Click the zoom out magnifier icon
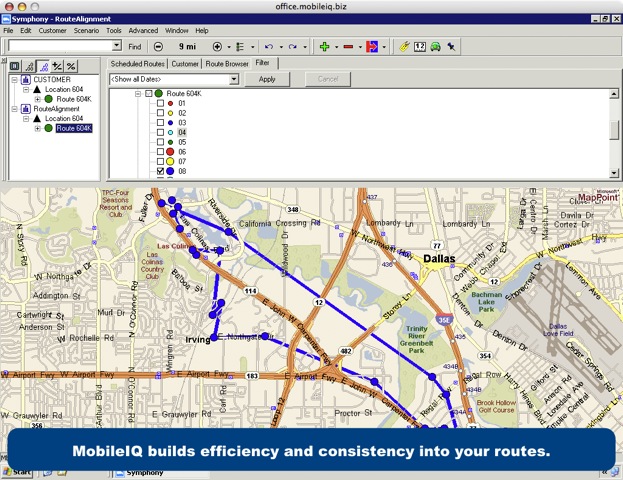This screenshot has width=623, height=480. coord(159,46)
